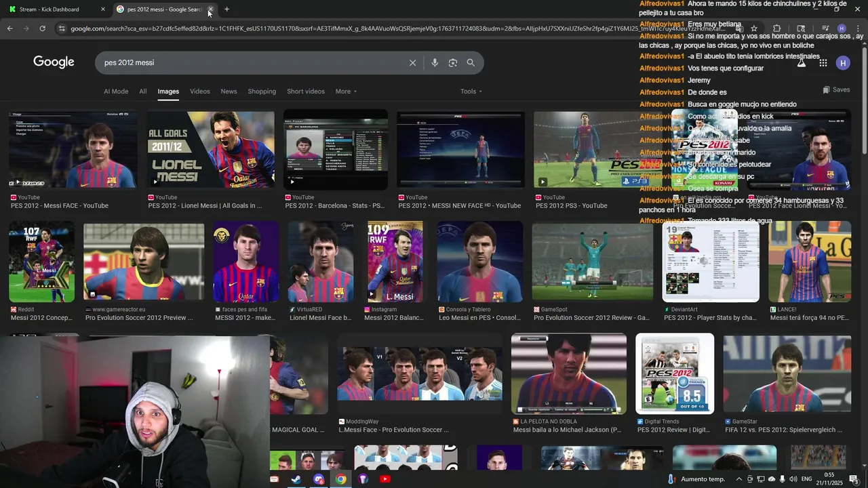View site information icon in address bar
Image resolution: width=868 pixels, height=488 pixels.
tap(62, 28)
